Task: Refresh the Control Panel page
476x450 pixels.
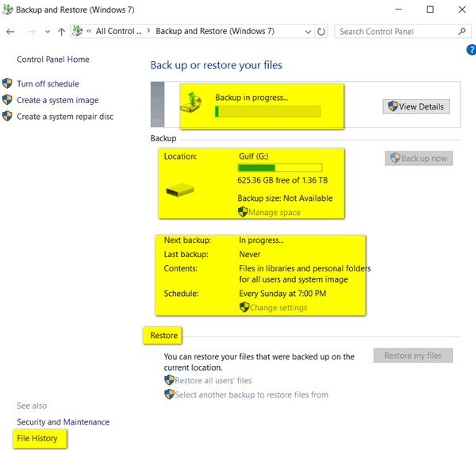Action: click(x=321, y=32)
